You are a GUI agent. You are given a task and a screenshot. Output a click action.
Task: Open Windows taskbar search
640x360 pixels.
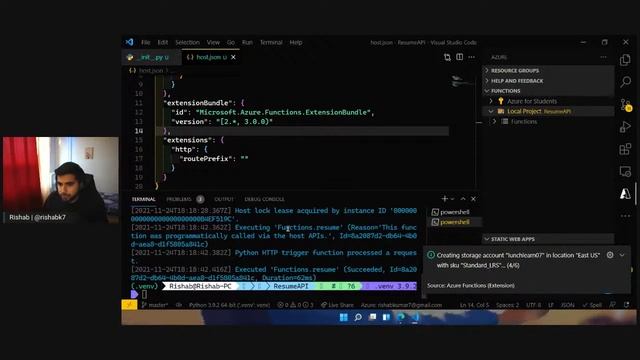tap(358, 317)
